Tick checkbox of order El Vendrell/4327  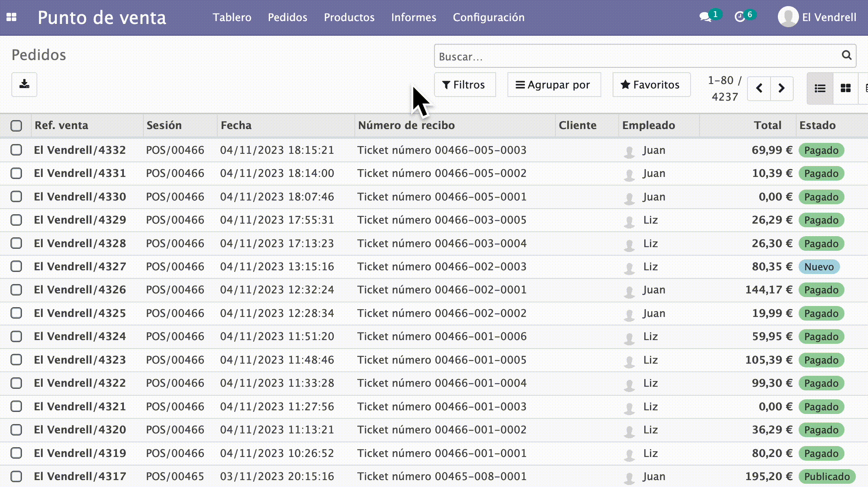[16, 266]
